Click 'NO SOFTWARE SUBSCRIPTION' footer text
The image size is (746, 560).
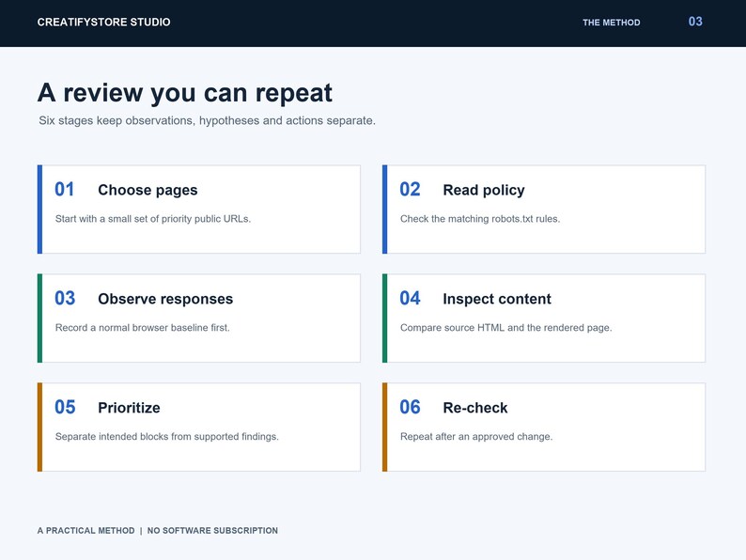[x=212, y=531]
